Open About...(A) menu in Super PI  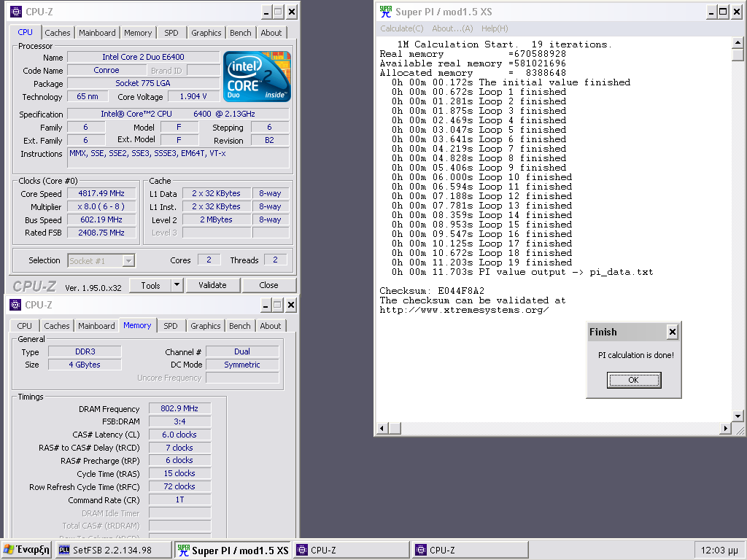[x=452, y=28]
